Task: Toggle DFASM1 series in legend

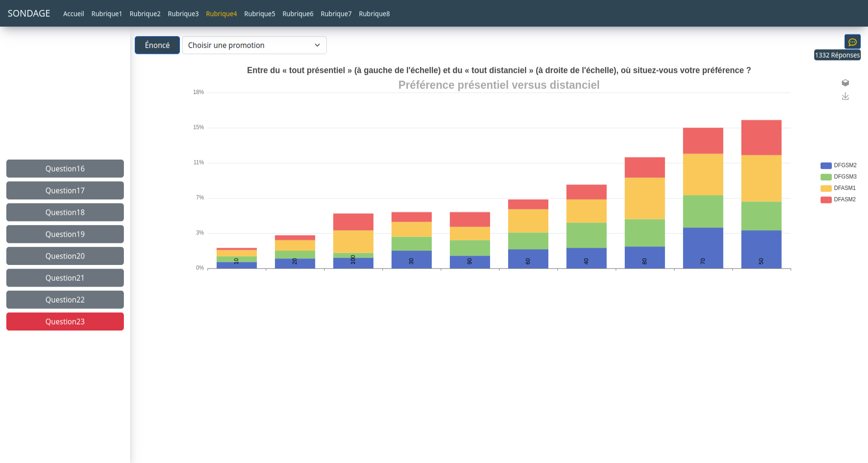Action: point(838,188)
